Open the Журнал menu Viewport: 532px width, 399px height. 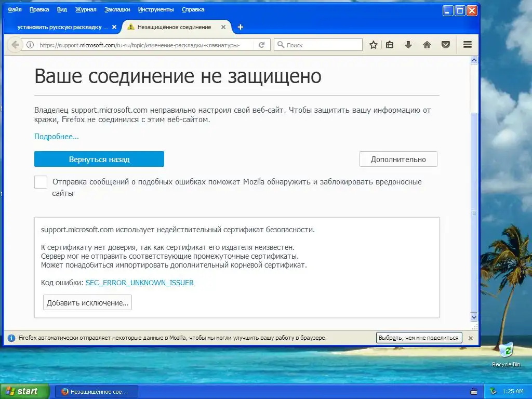tap(86, 9)
